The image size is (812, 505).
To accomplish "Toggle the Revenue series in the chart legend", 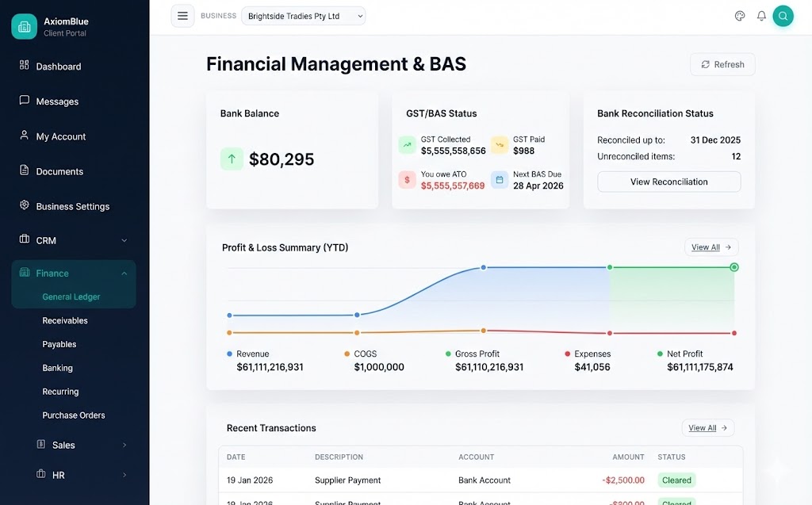I will point(249,354).
